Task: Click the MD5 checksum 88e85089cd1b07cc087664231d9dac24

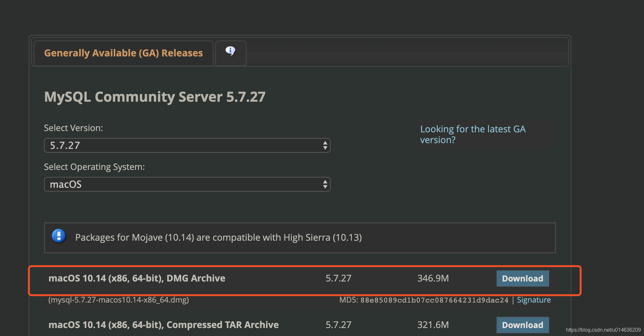Action: [434, 300]
